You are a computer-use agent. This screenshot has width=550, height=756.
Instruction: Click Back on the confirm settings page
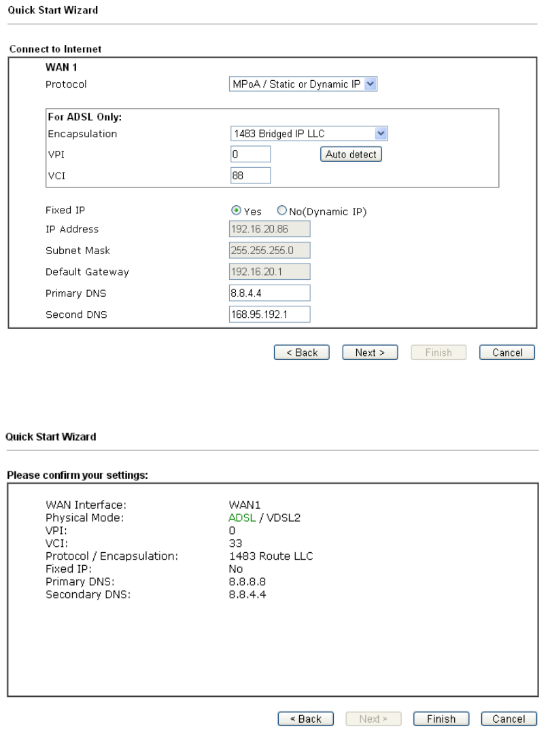(306, 719)
